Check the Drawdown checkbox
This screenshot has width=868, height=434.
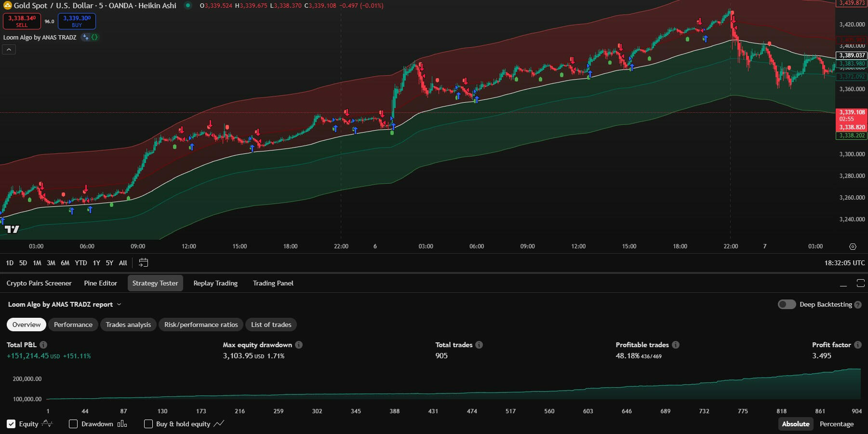[x=73, y=424]
